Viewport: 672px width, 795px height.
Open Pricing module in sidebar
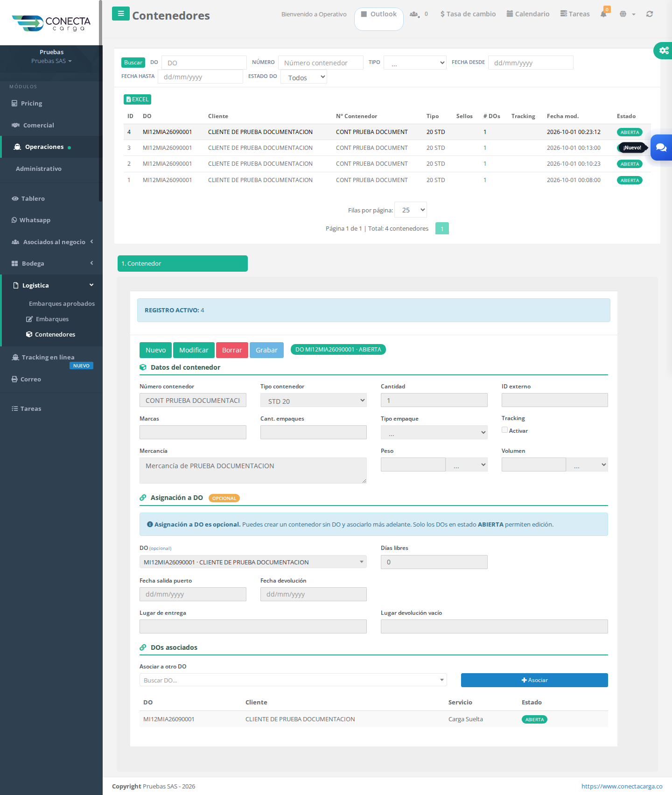[31, 103]
